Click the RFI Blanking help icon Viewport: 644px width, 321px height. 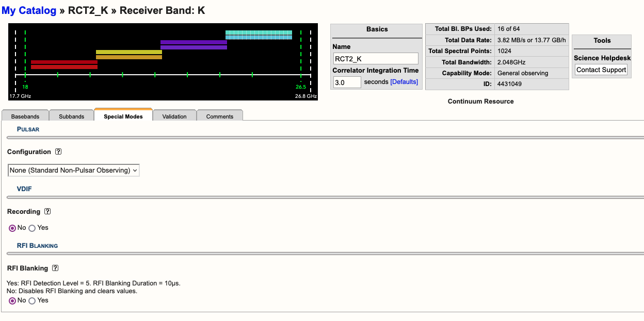55,268
